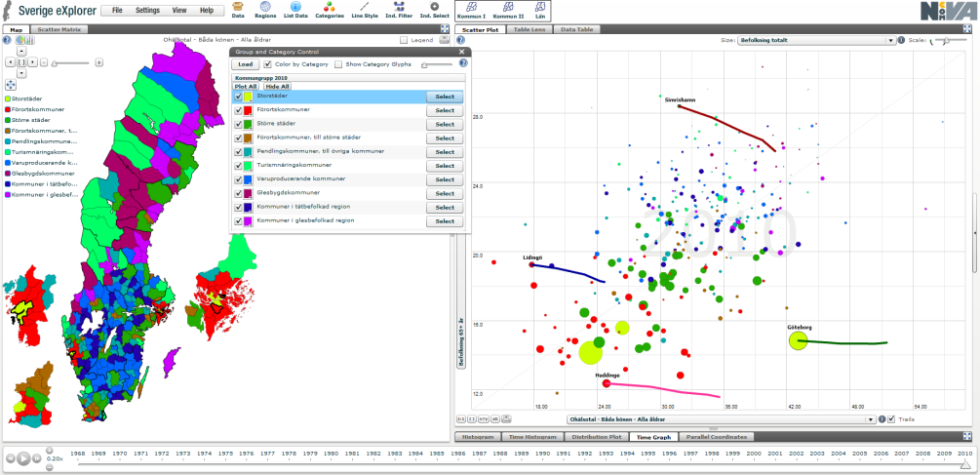Open the Line Style tool

[365, 10]
